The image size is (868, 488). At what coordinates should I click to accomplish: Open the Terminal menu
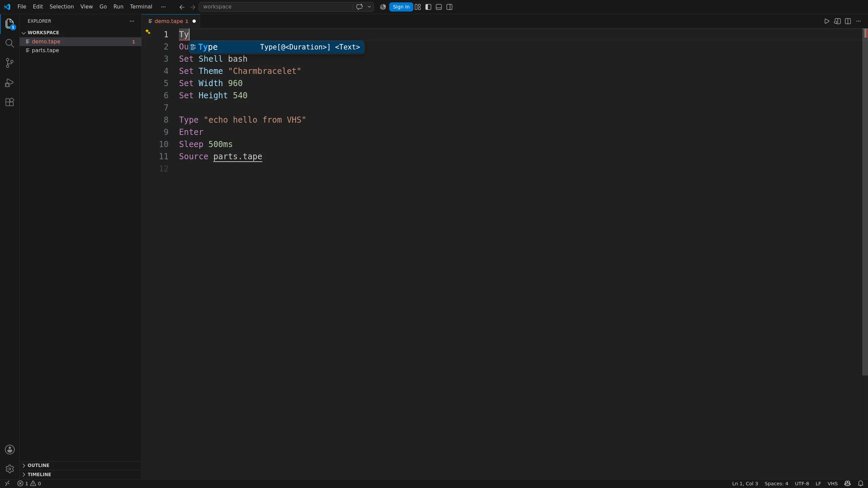point(141,7)
